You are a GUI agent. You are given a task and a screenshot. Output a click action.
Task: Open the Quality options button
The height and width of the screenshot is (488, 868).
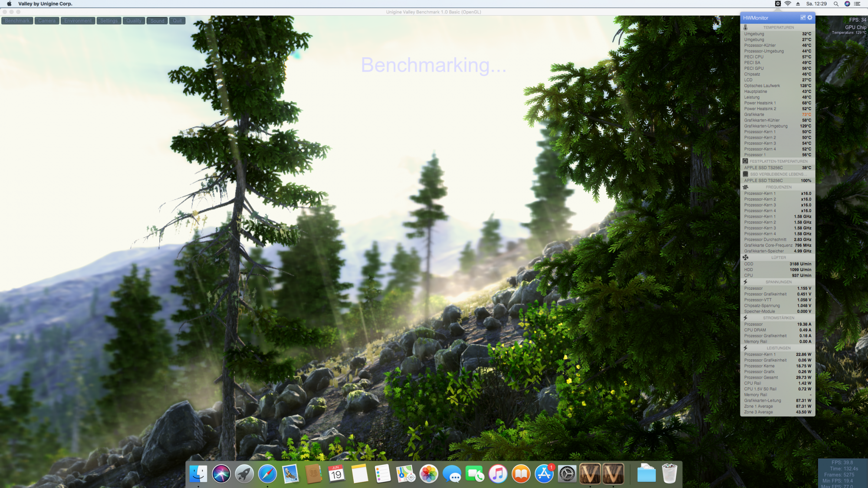point(134,21)
